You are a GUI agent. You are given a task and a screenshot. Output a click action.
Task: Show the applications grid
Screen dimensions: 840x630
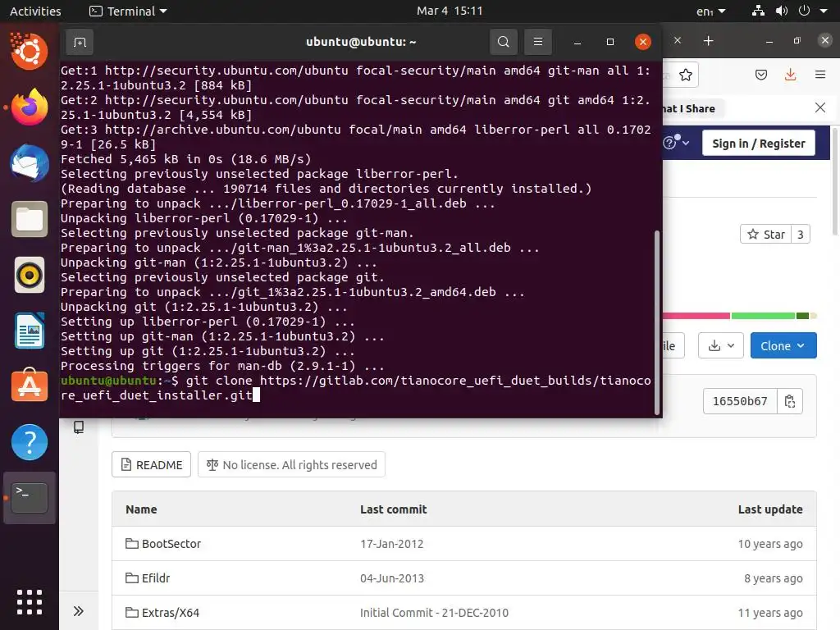[30, 602]
